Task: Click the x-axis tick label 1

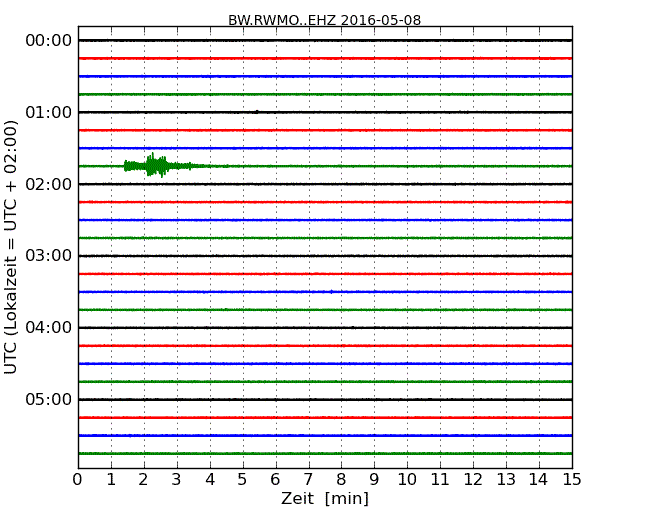Action: (x=111, y=480)
